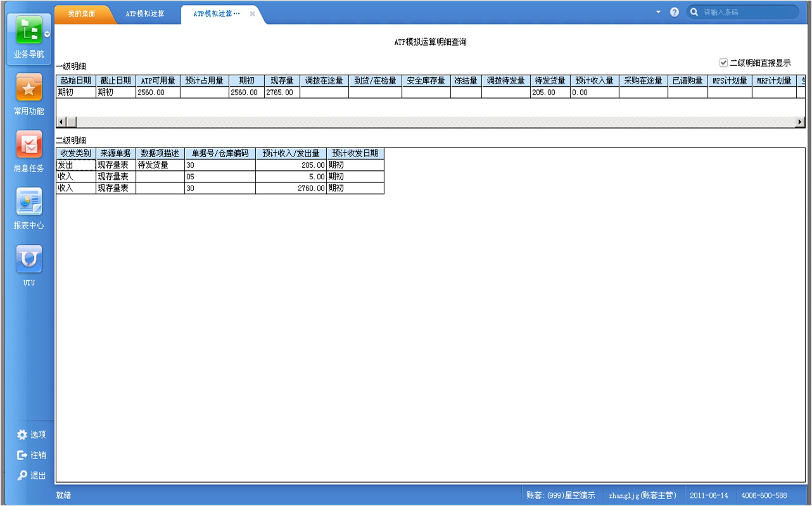Click the 2011-06-14 date in status bar

(x=709, y=495)
